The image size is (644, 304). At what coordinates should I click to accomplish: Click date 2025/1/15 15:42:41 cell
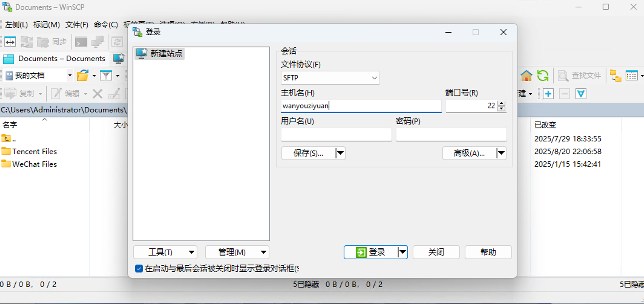pyautogui.click(x=568, y=164)
